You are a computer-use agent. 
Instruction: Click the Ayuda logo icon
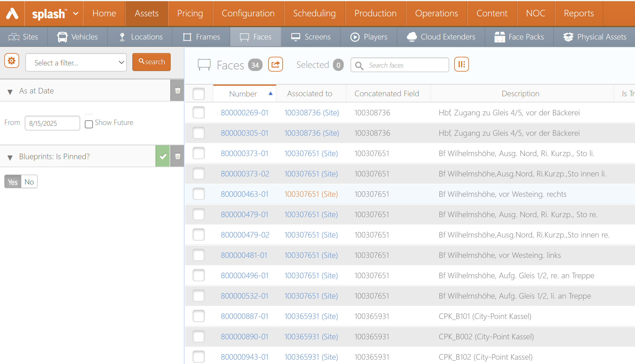click(x=12, y=13)
